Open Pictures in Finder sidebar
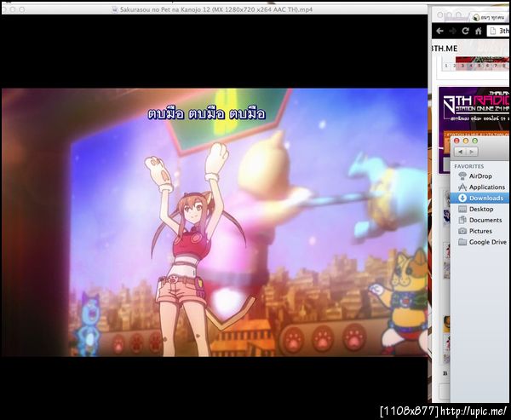The width and height of the screenshot is (511, 420). 480,231
